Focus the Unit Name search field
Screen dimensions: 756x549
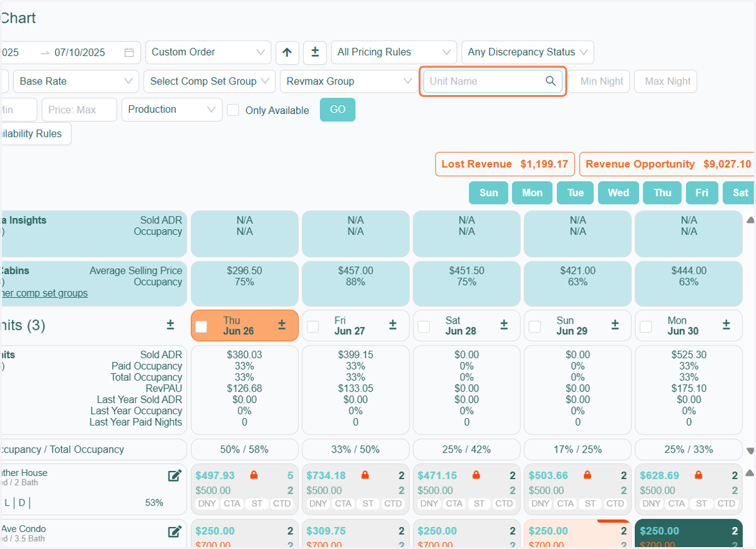point(493,81)
